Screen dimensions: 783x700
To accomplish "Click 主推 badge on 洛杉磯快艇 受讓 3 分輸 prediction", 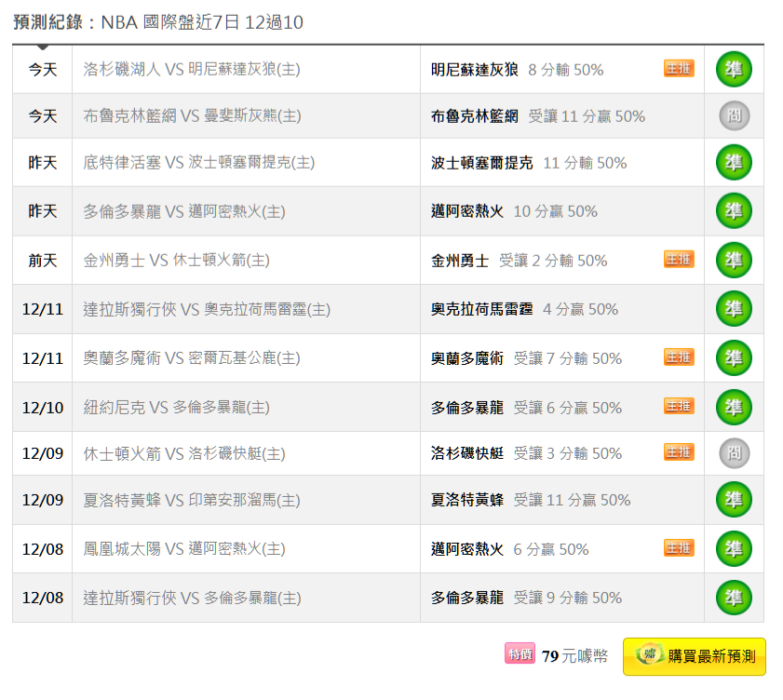I will click(679, 451).
